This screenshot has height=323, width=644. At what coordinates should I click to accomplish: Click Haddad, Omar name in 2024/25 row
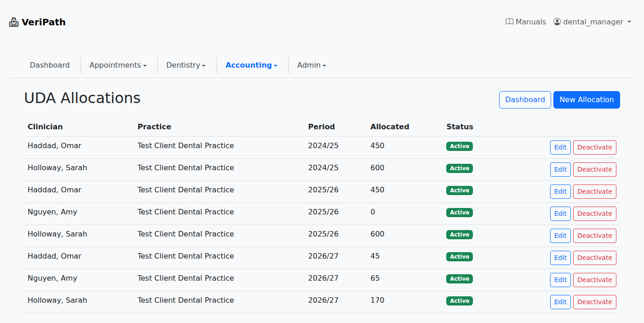[x=54, y=145]
